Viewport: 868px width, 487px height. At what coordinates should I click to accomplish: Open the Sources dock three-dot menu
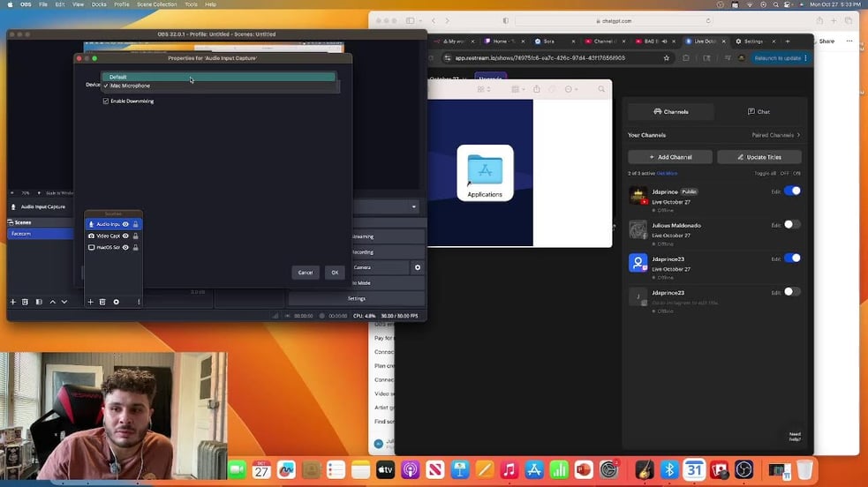(139, 302)
